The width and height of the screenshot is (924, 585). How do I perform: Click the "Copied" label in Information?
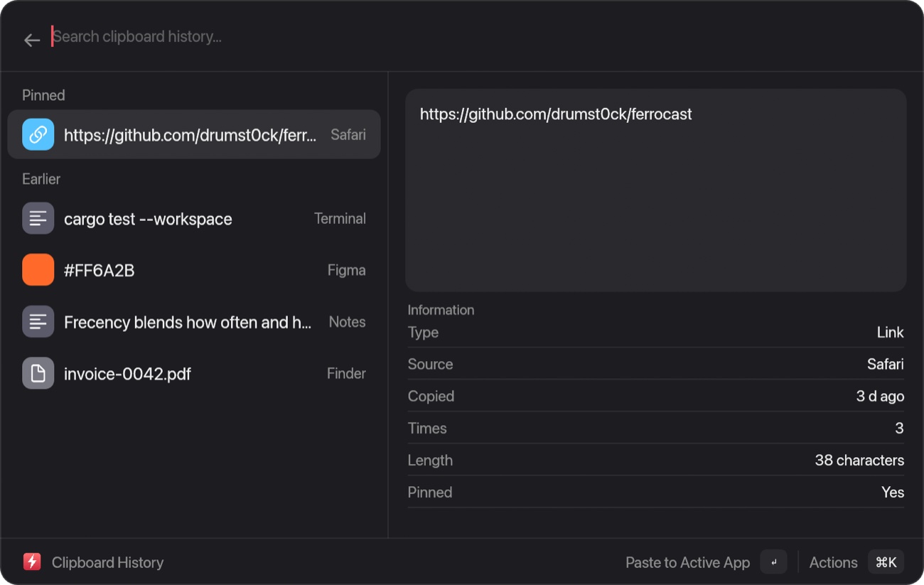tap(431, 397)
